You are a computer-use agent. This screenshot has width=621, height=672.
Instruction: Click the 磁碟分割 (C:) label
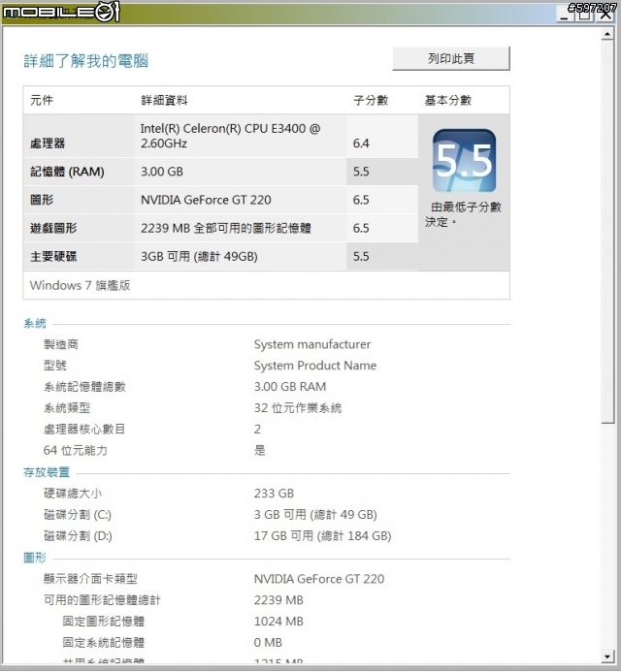click(x=78, y=514)
